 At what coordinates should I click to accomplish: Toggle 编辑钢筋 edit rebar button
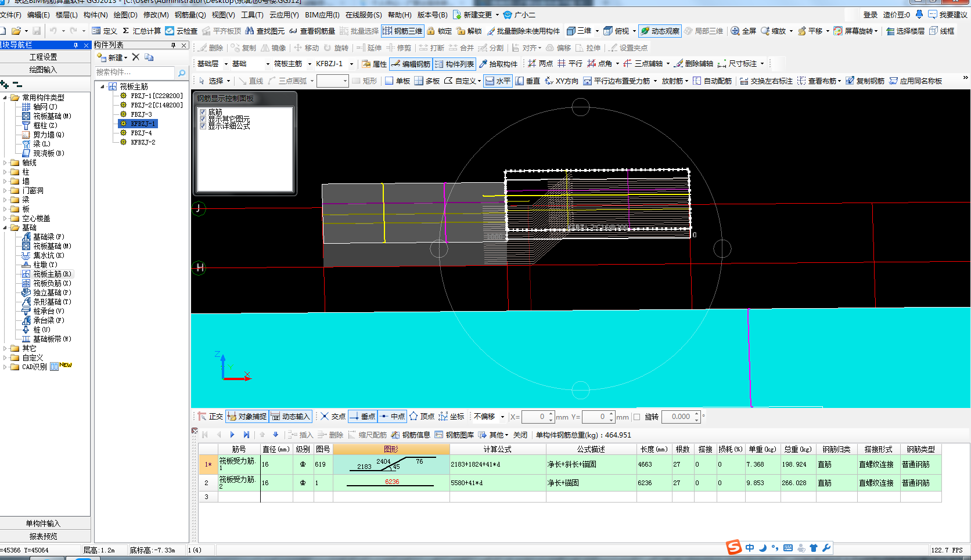coord(411,64)
